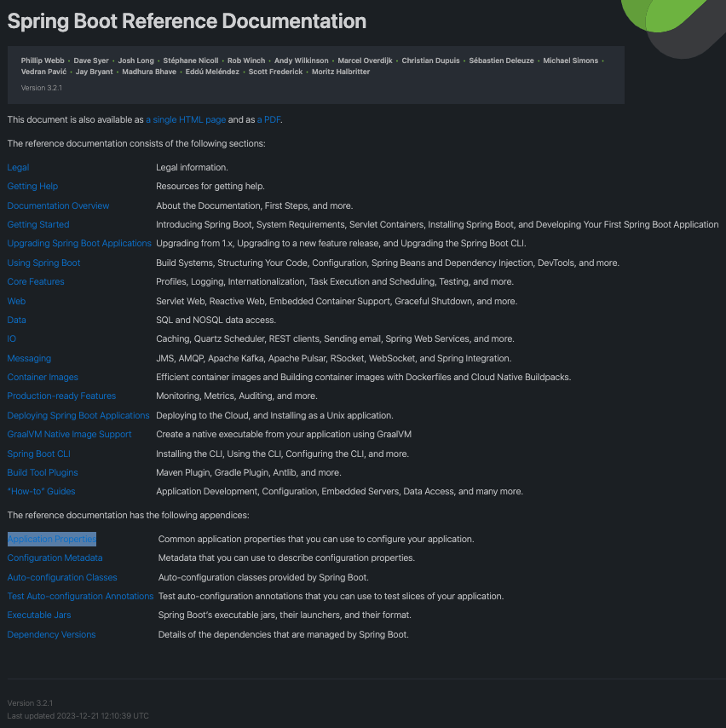Click the highlighted Application Properties link
Screen dimensions: 726x728
click(52, 539)
